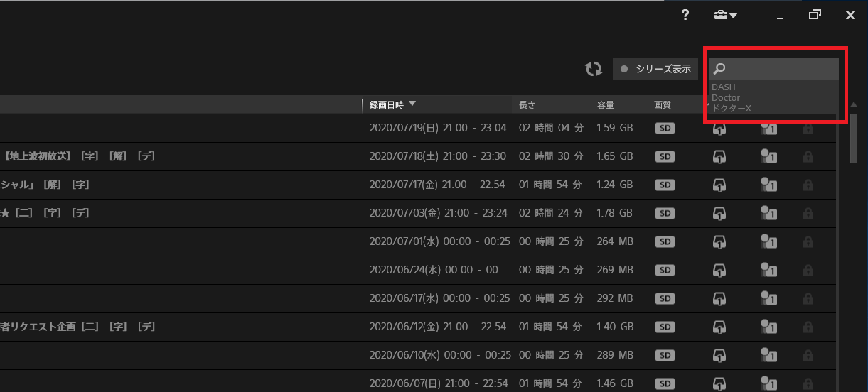Choose the ドクターX search suggestion
Screen dimensions: 868x392
(x=732, y=108)
